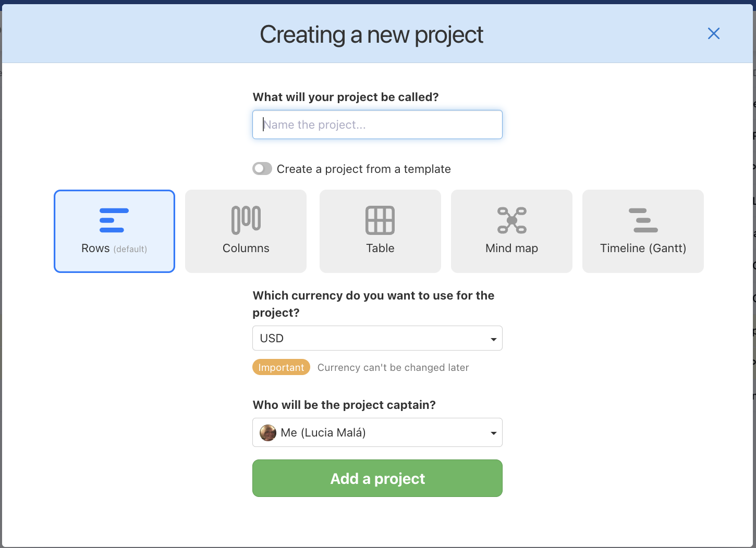
Task: Select the Columns project layout icon
Action: tap(245, 231)
